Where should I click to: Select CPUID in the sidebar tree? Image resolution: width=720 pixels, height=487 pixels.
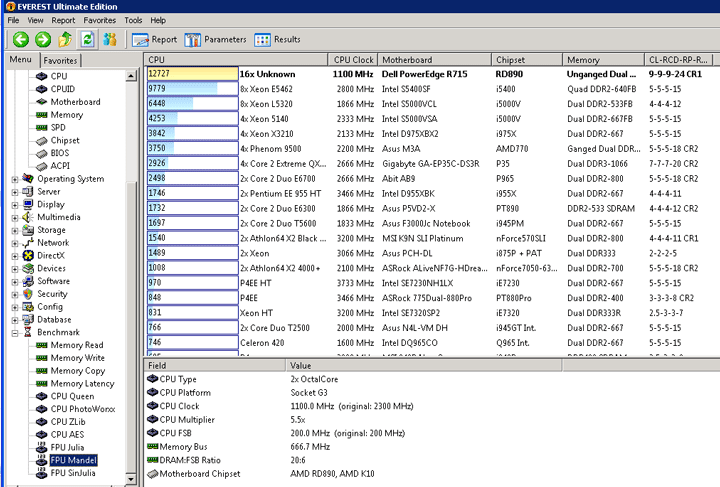[x=62, y=89]
